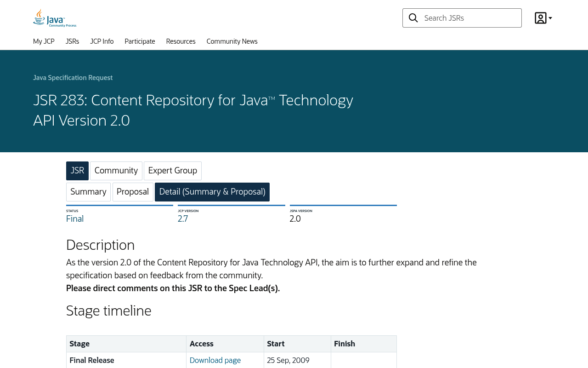Click the Description heading
Image resolution: width=588 pixels, height=368 pixels.
coord(100,245)
